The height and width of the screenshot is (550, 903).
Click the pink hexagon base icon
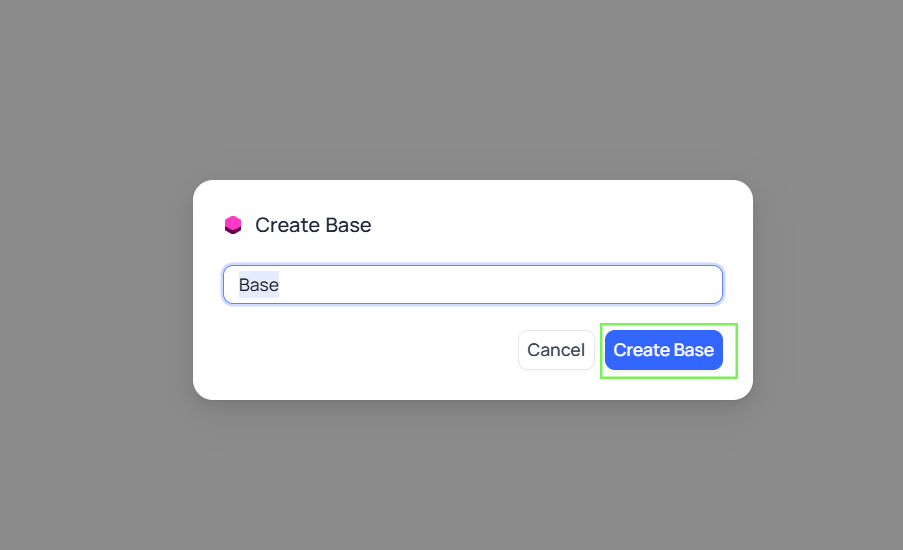click(x=233, y=225)
